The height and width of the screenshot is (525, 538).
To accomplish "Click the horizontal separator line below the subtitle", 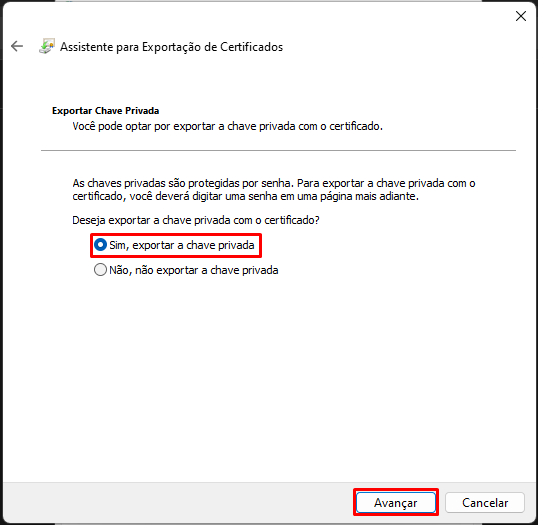I will click(x=278, y=150).
